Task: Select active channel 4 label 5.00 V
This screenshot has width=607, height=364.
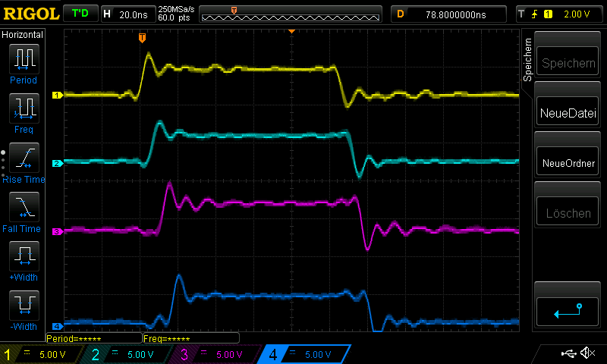Action: 305,354
